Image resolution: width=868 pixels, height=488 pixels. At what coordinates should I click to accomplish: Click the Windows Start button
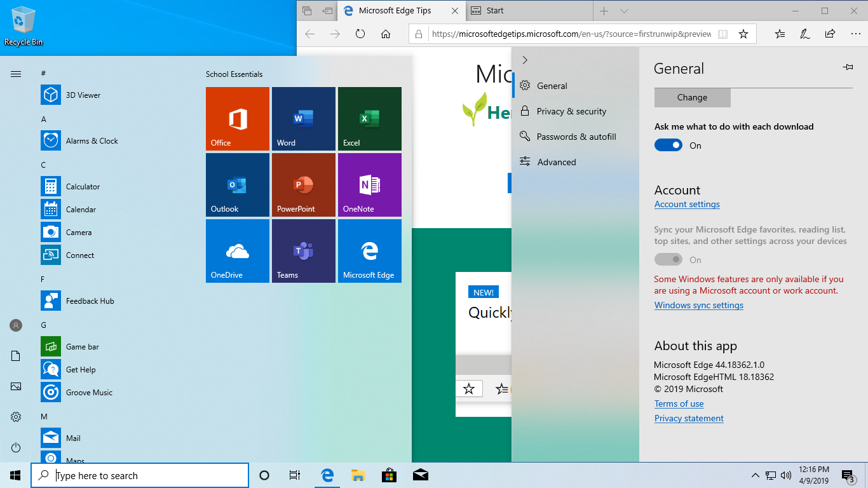click(15, 475)
